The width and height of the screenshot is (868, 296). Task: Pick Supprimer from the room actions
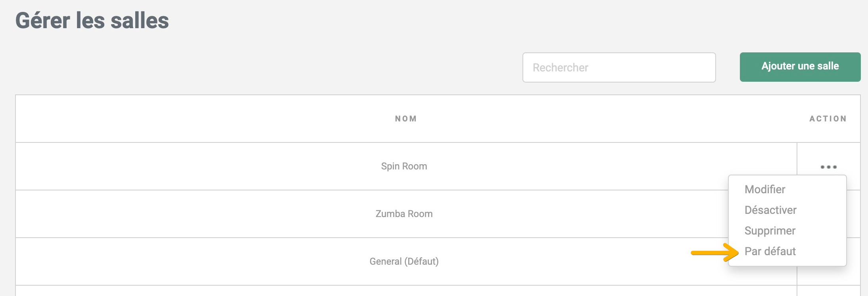point(770,231)
